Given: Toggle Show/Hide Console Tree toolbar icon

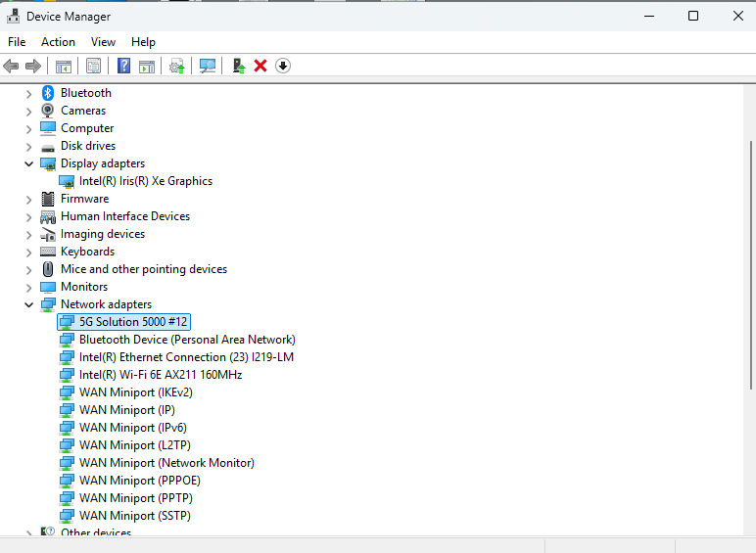Looking at the screenshot, I should pos(63,66).
